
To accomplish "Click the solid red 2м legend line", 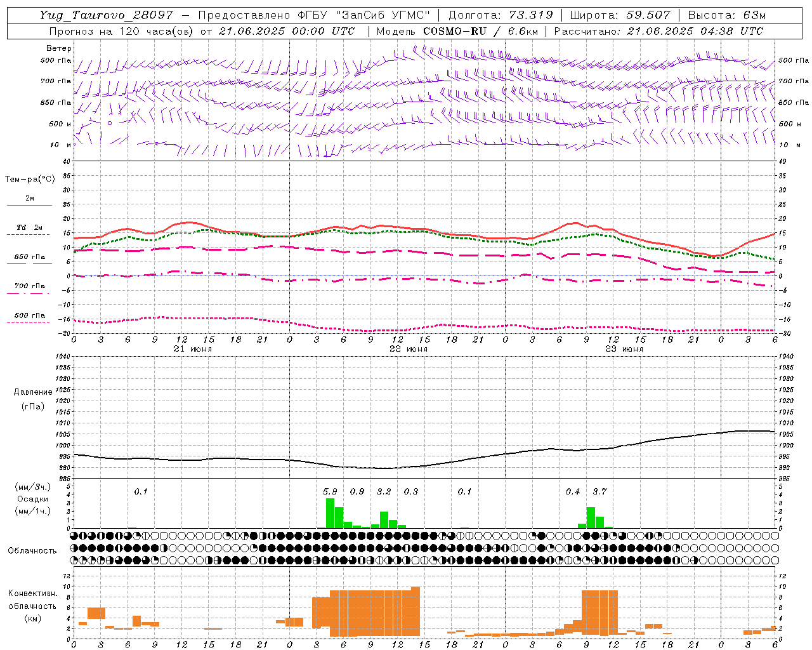I will 29,205.
